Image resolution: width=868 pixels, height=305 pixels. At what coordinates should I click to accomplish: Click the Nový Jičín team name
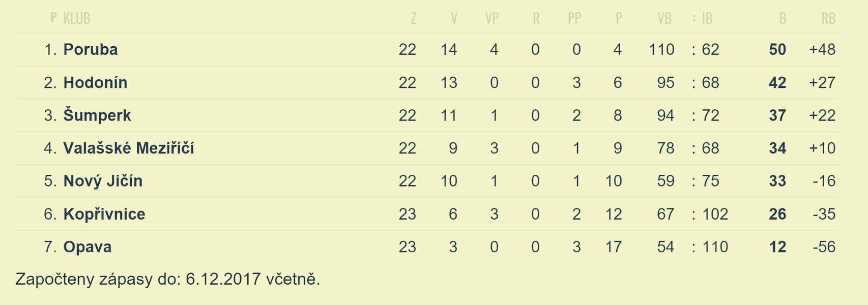pyautogui.click(x=103, y=181)
